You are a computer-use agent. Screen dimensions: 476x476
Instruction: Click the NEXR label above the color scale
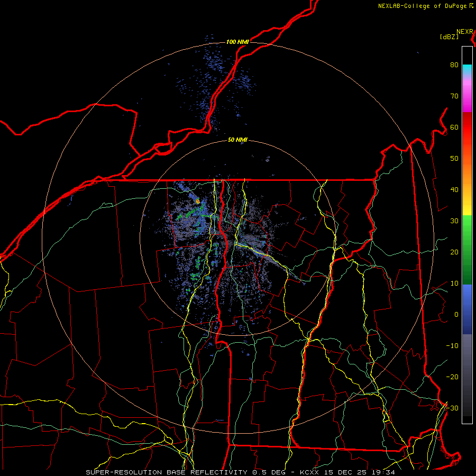pos(465,32)
